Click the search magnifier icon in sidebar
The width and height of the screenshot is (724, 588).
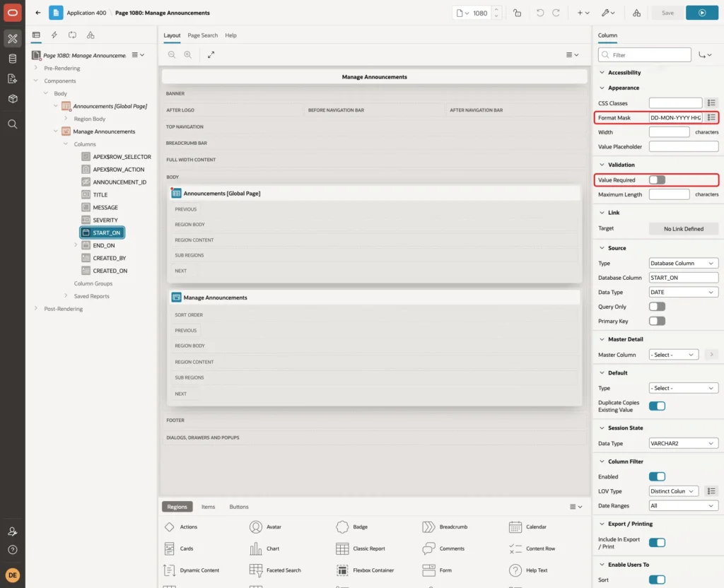coord(13,124)
